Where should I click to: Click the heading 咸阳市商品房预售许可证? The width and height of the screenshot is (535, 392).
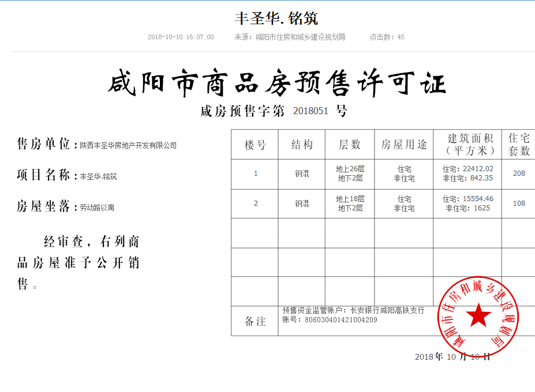(276, 82)
